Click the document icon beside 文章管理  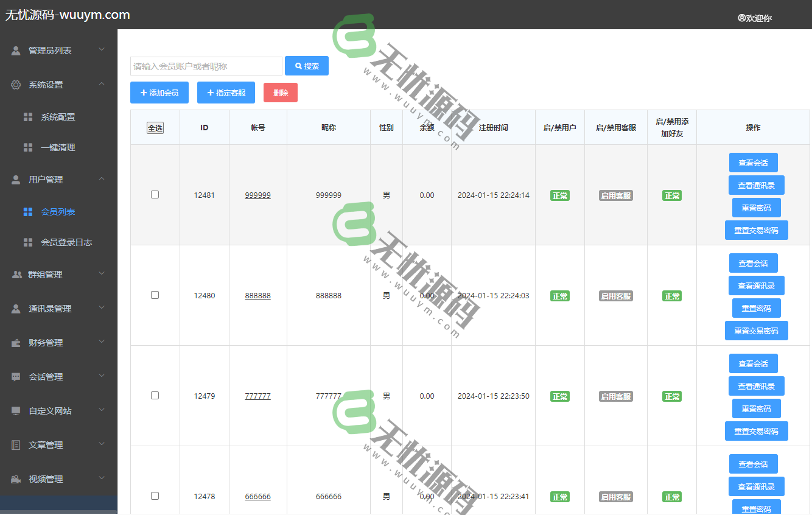click(x=16, y=445)
